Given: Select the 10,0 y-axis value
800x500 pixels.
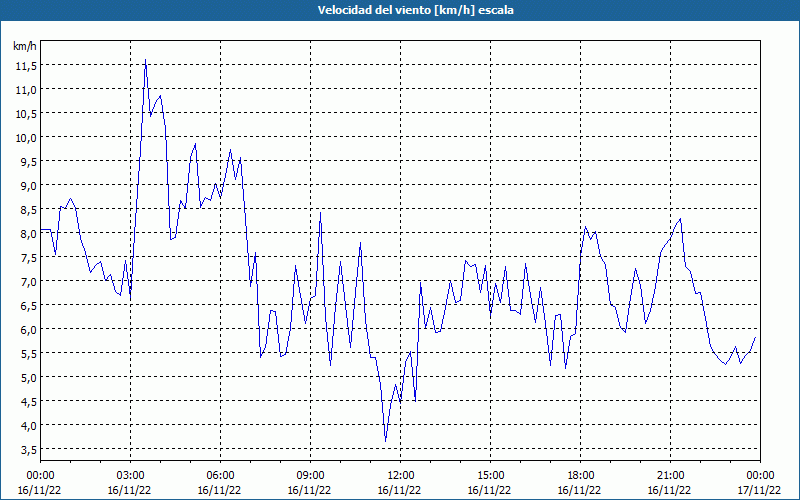Looking at the screenshot, I should [x=26, y=137].
